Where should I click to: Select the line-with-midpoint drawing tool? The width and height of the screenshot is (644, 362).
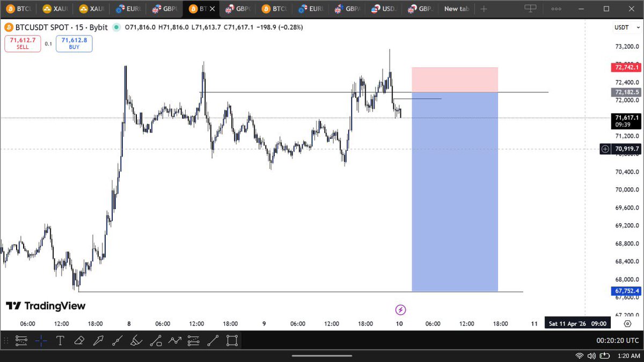[x=118, y=340]
